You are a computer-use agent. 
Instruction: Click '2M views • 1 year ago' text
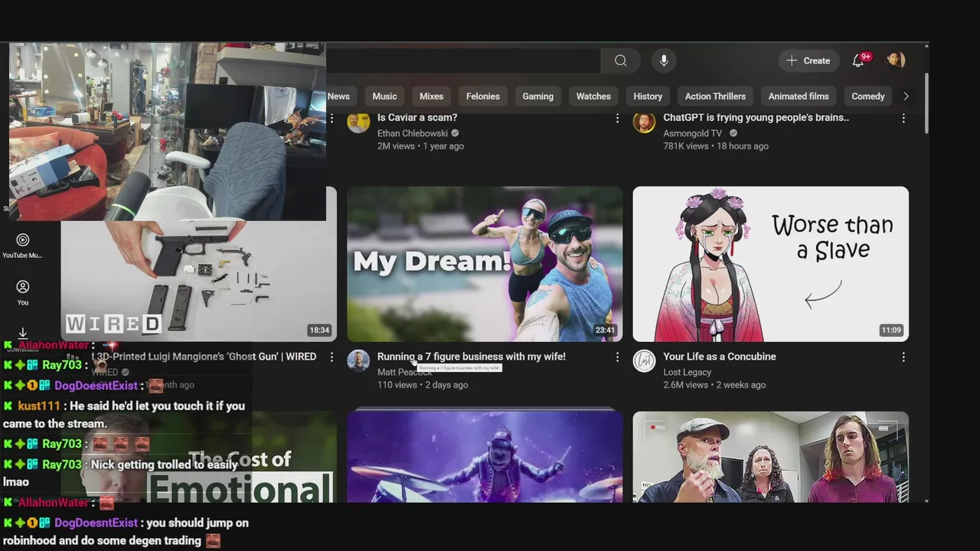coord(420,146)
